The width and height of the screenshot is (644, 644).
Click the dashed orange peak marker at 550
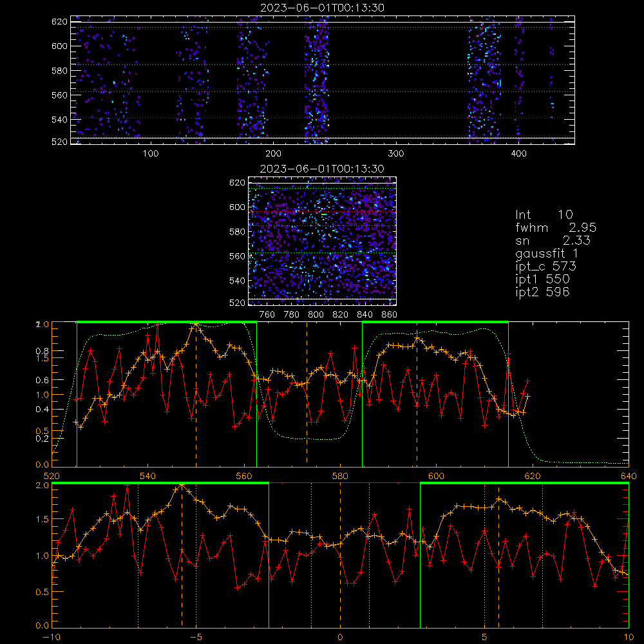coord(196,394)
